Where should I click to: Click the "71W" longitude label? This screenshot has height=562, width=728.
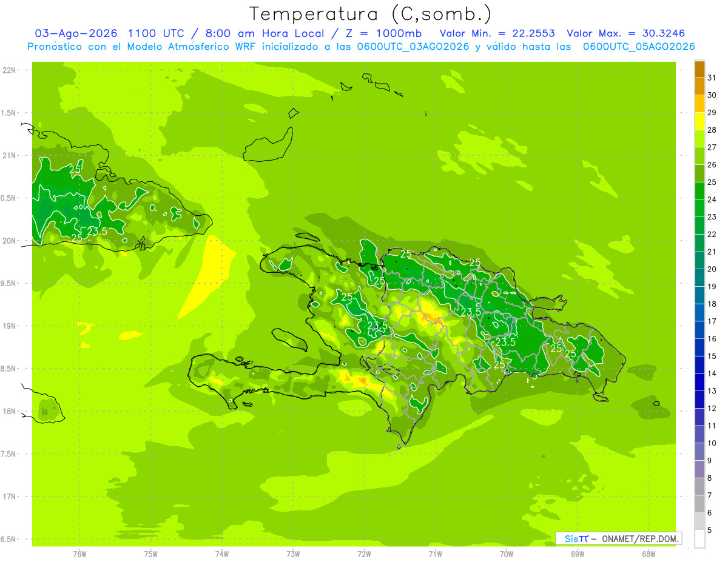[x=435, y=554]
